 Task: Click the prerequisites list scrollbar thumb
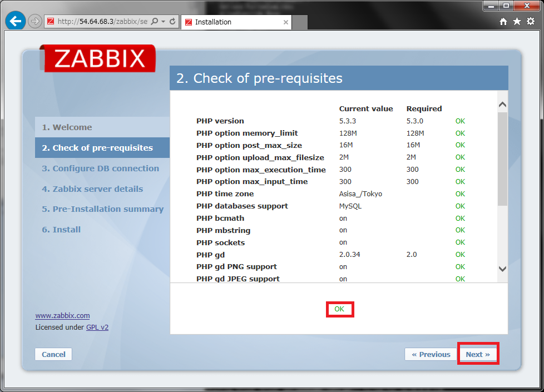point(502,159)
